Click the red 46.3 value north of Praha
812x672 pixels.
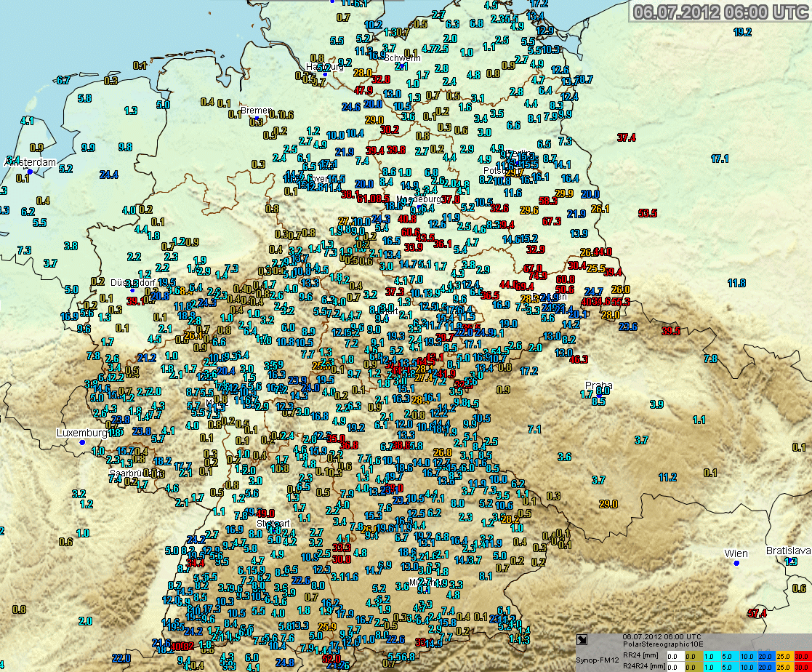click(579, 359)
